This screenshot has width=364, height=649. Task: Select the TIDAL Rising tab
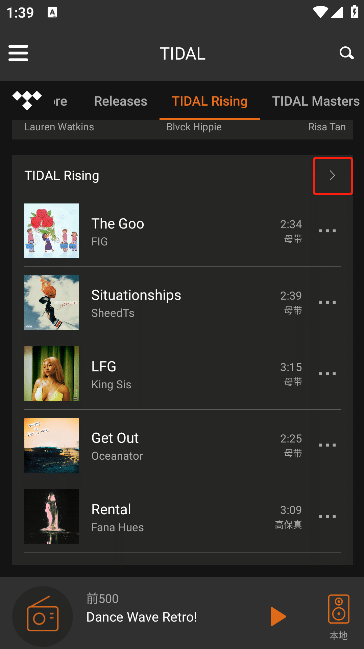coord(210,101)
